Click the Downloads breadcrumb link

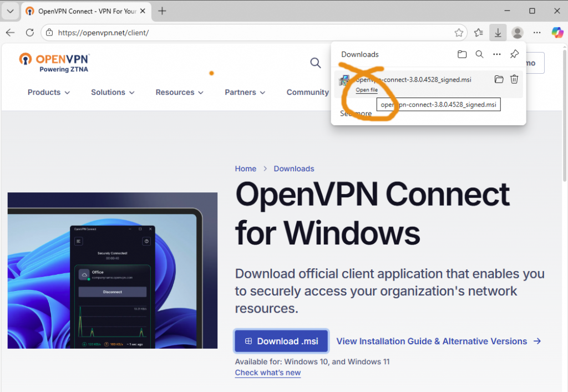click(293, 169)
